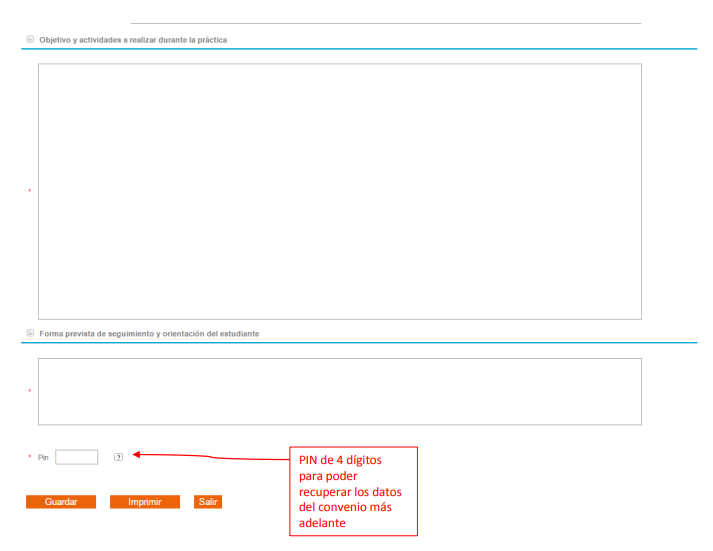
Task: Open the Pin help question mark icon
Action: [x=118, y=457]
